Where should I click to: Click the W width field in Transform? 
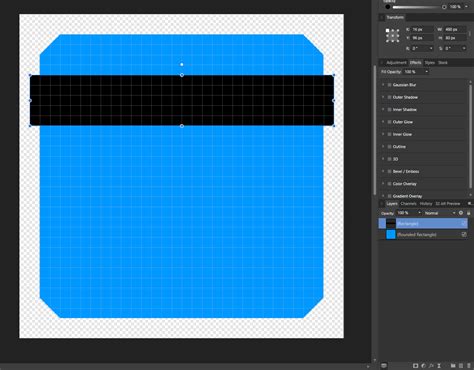click(455, 29)
